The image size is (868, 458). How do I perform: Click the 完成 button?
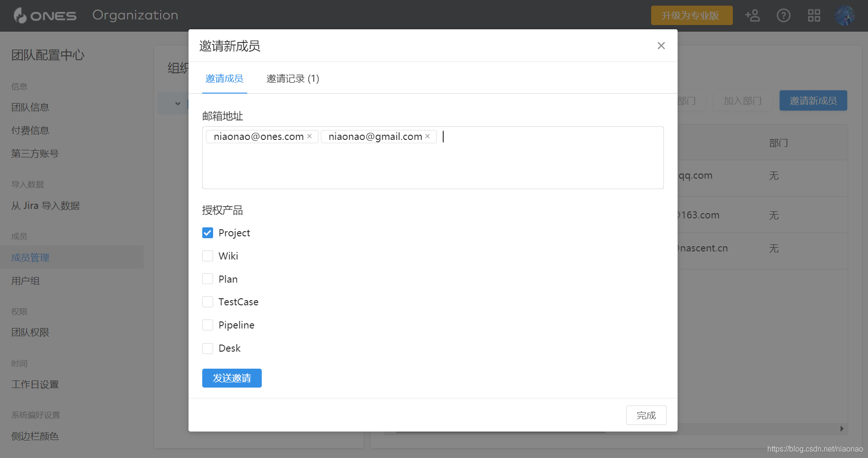tap(646, 415)
